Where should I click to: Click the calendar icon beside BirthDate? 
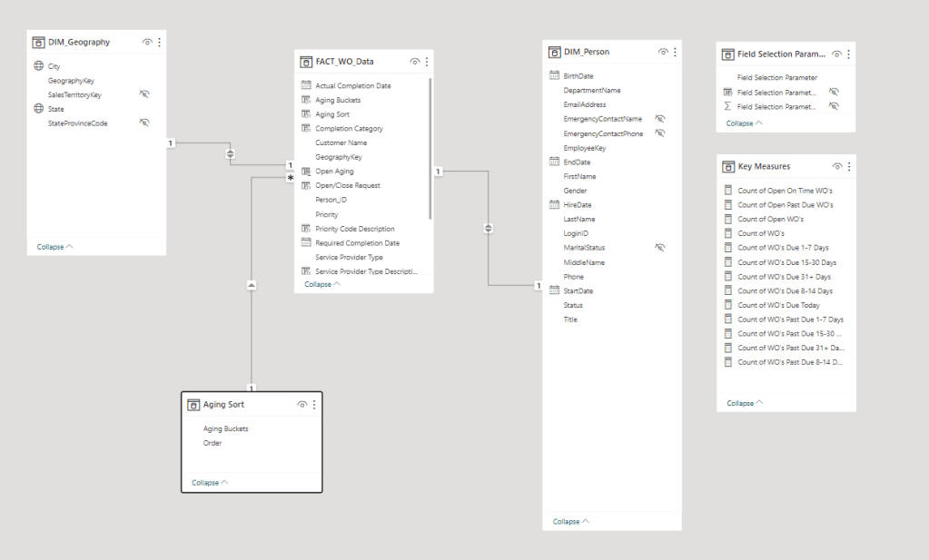554,76
